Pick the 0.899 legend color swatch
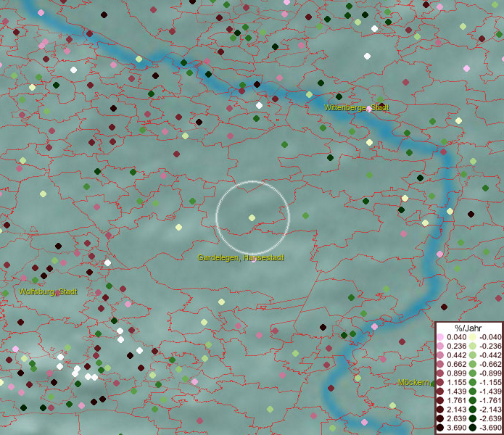 440,373
